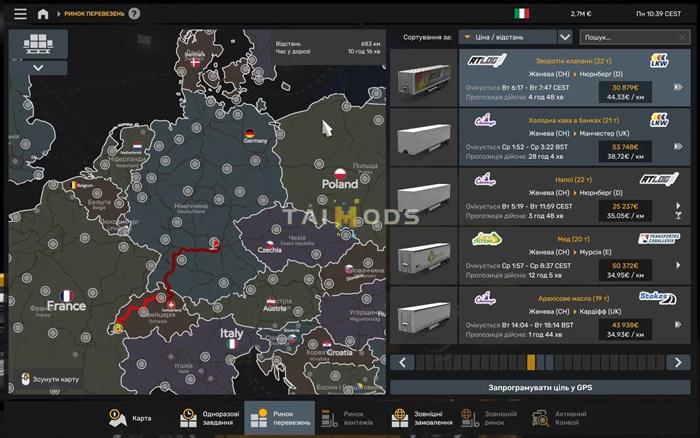Click the LKW logo on Зворотні клапани job
The image size is (700, 438).
click(659, 60)
